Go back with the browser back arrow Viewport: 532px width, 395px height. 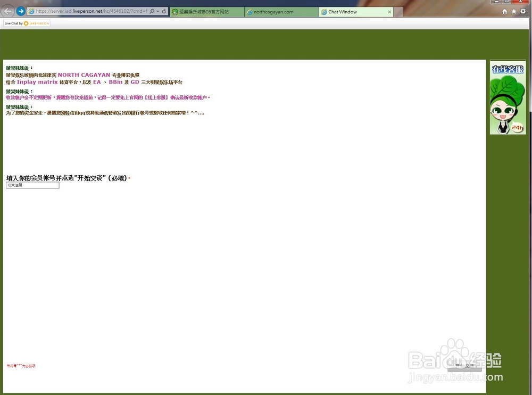click(x=8, y=11)
